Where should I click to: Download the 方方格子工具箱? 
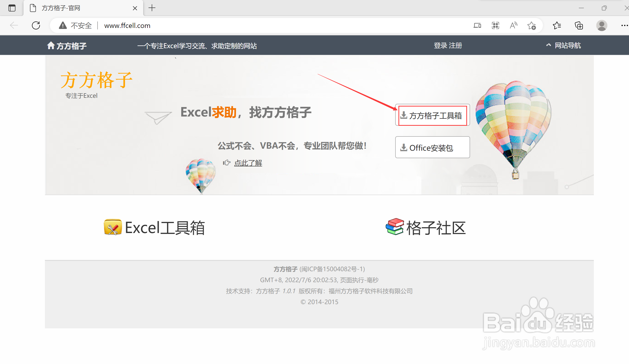[x=432, y=115]
